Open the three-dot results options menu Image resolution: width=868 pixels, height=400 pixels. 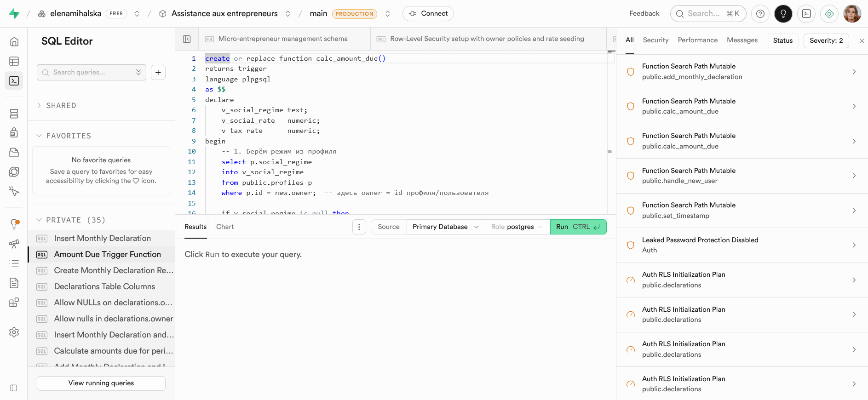click(359, 227)
